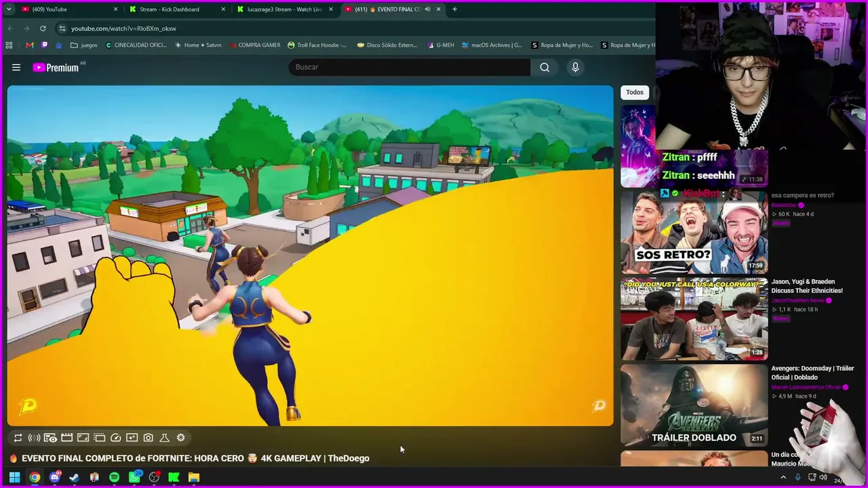Expand the tab search dropdown arrow
The image size is (868, 488).
(x=9, y=9)
